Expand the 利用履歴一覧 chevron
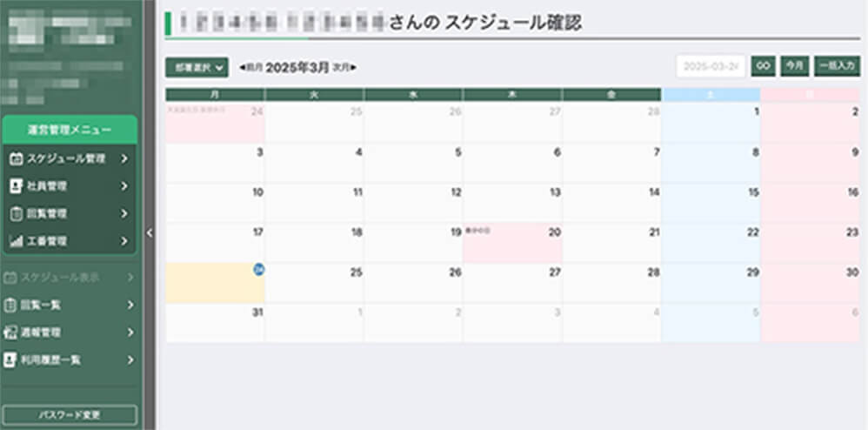Screen dimensions: 868x430 (x=130, y=360)
